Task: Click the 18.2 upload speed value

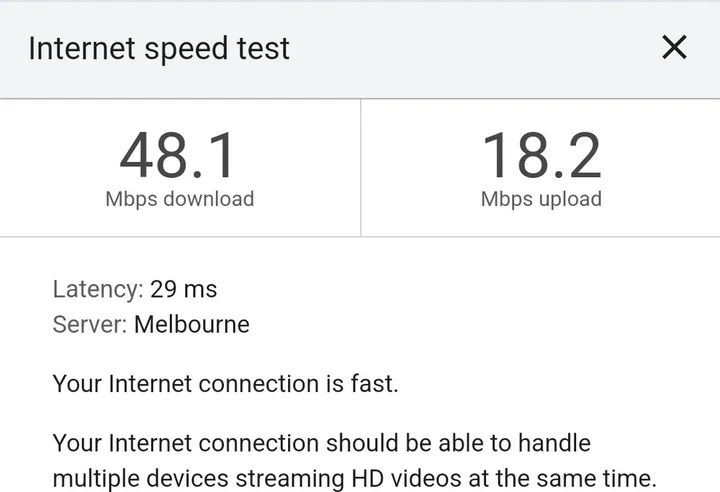Action: [541, 156]
